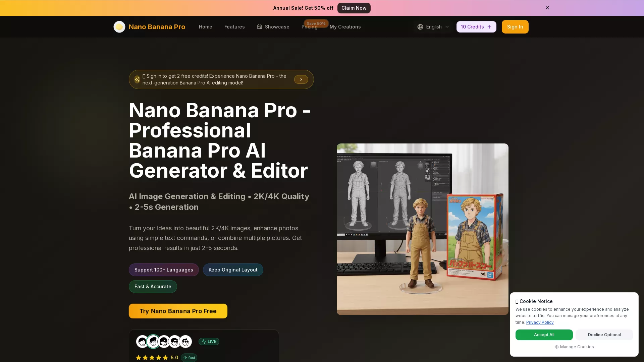Open Manage Cookies settings

[574, 347]
